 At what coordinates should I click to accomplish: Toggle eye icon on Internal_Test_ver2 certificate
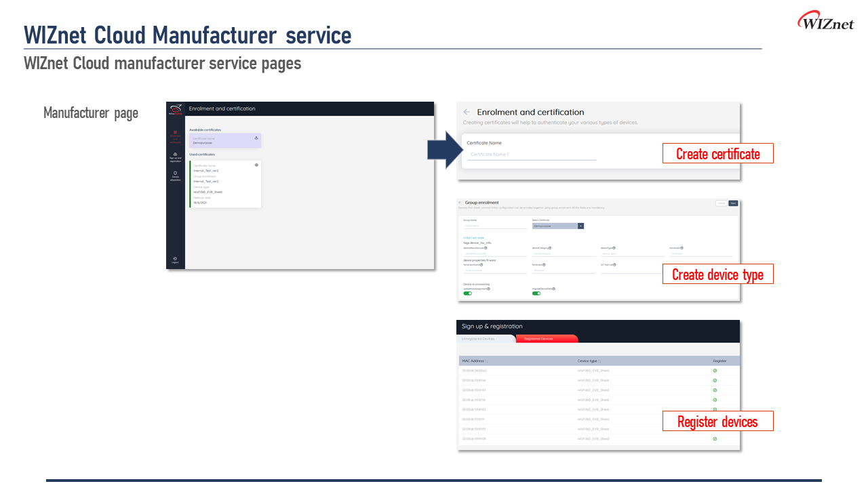click(256, 165)
